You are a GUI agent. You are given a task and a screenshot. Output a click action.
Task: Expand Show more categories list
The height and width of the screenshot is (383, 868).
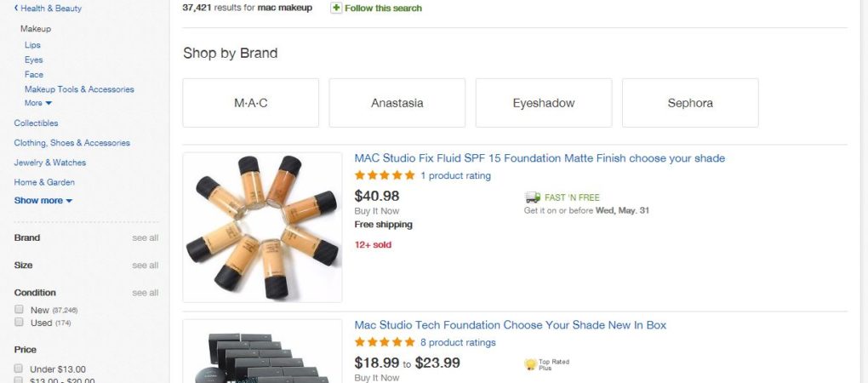43,201
